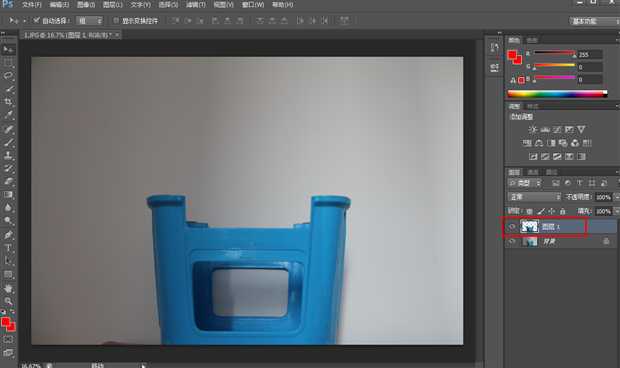Select the History Brush tool

pyautogui.click(x=8, y=168)
